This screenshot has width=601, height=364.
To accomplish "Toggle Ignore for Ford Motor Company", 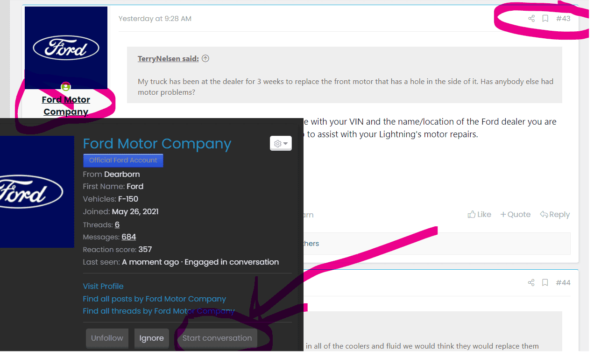I will [x=151, y=338].
